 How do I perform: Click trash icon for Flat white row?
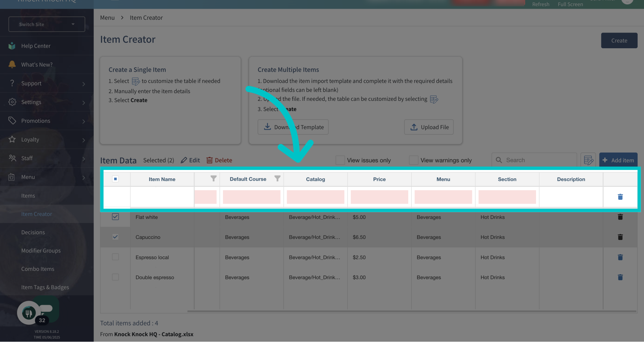tap(620, 217)
